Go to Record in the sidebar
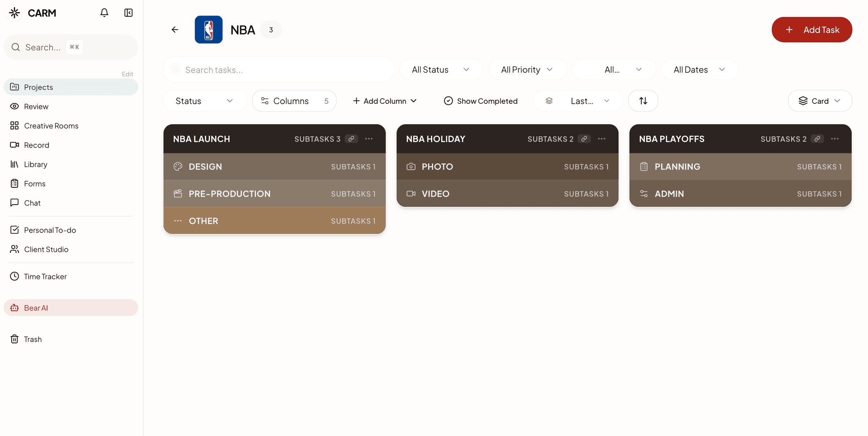The width and height of the screenshot is (868, 436). pos(71,145)
